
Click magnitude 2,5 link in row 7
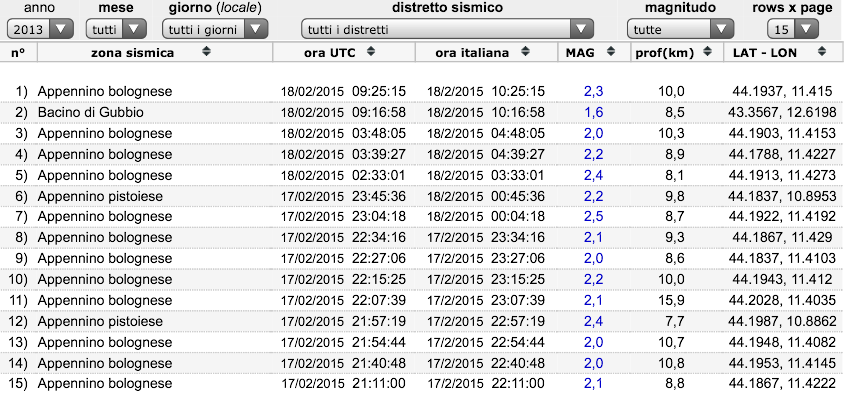594,217
